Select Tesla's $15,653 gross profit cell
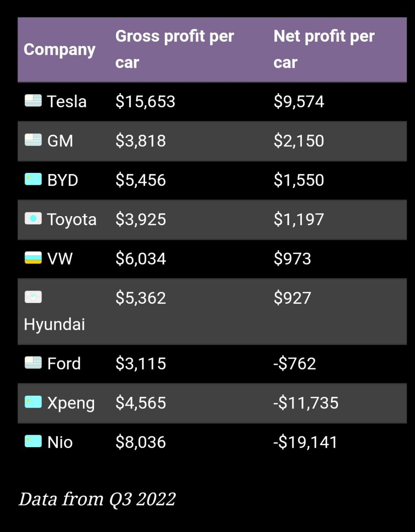This screenshot has height=532, width=415. 146,101
